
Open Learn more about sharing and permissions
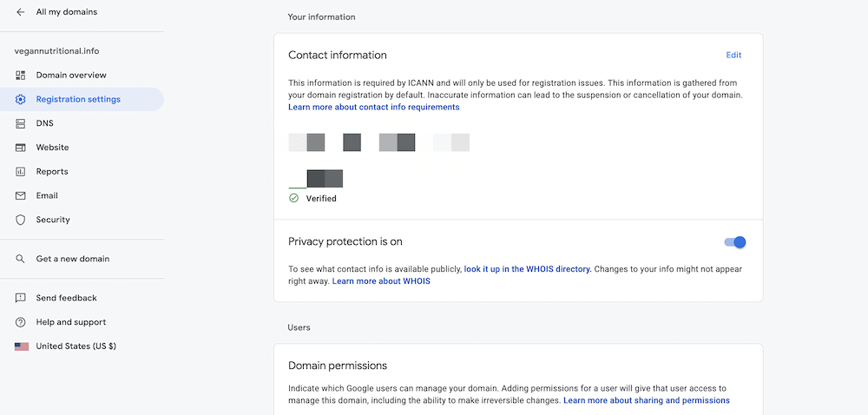(647, 400)
